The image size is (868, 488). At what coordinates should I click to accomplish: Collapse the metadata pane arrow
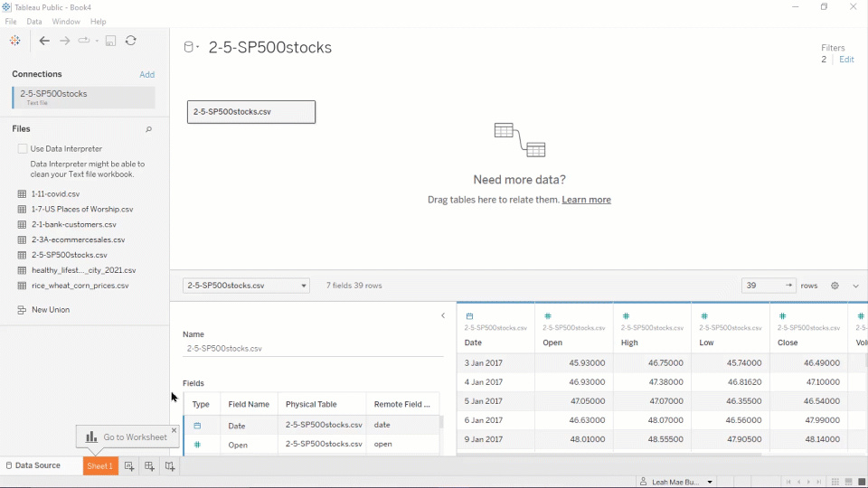tap(443, 315)
